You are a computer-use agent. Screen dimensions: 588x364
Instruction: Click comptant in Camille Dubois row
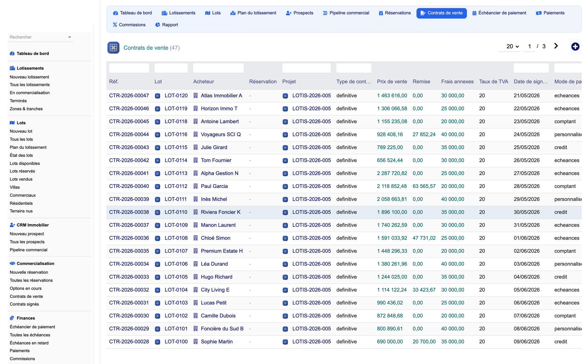565,316
